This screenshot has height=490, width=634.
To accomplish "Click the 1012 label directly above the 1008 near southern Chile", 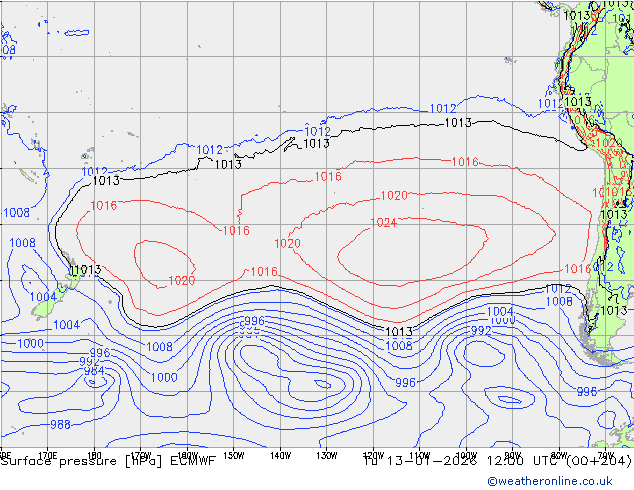I will click(558, 289).
